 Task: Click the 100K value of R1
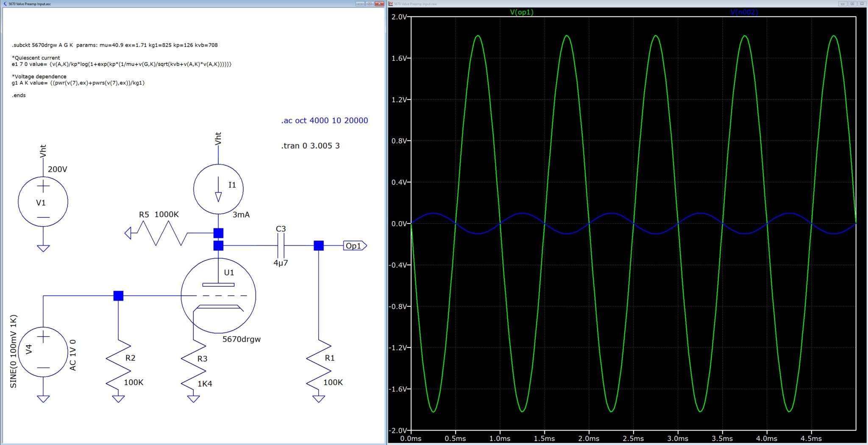(333, 383)
